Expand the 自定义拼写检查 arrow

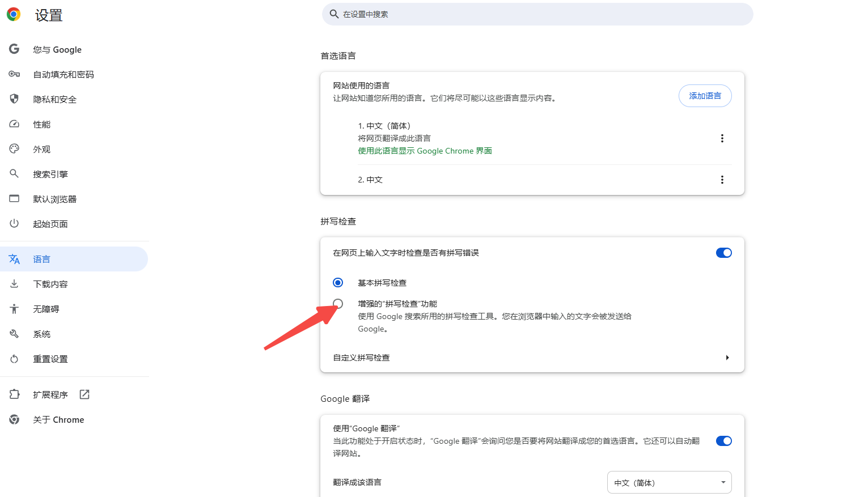pyautogui.click(x=727, y=358)
